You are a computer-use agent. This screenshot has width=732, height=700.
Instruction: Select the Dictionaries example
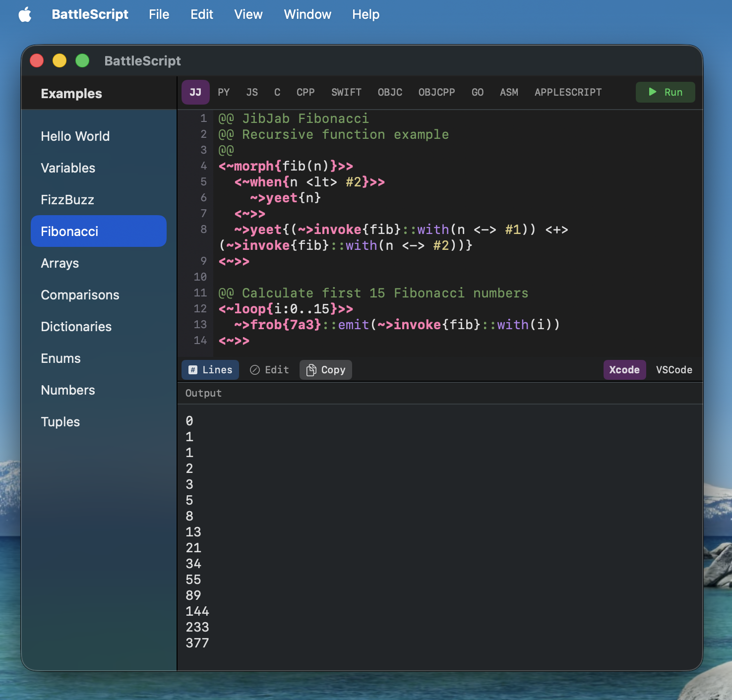76,326
